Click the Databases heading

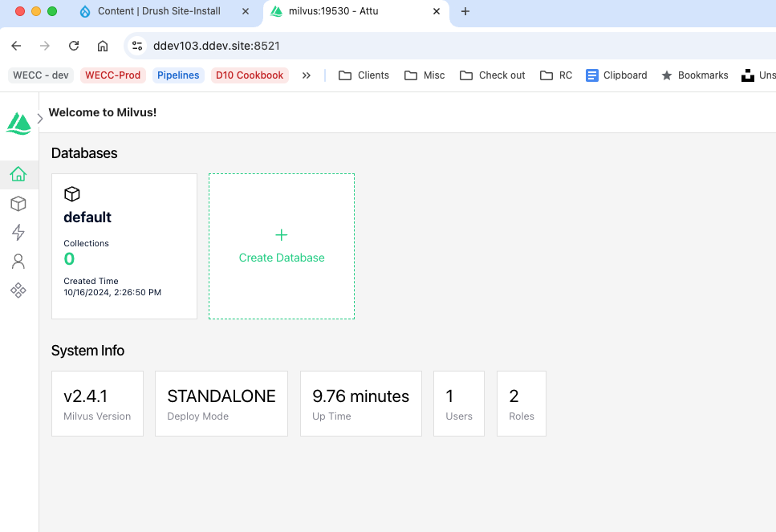[x=84, y=153]
